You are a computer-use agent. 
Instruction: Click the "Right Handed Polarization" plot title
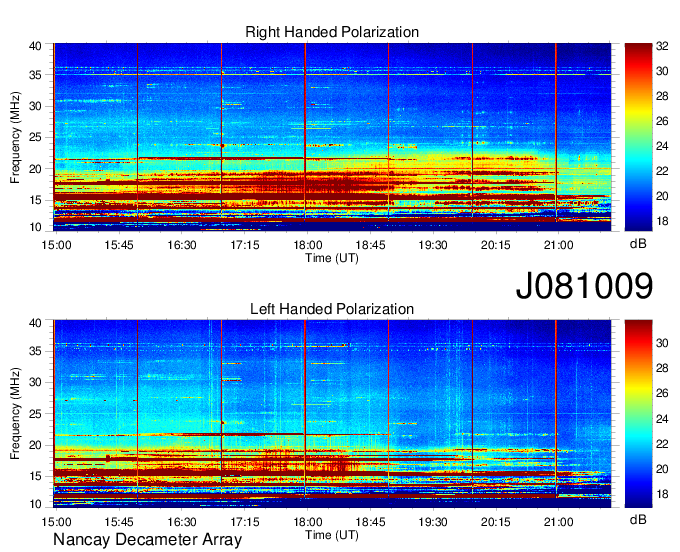click(332, 32)
